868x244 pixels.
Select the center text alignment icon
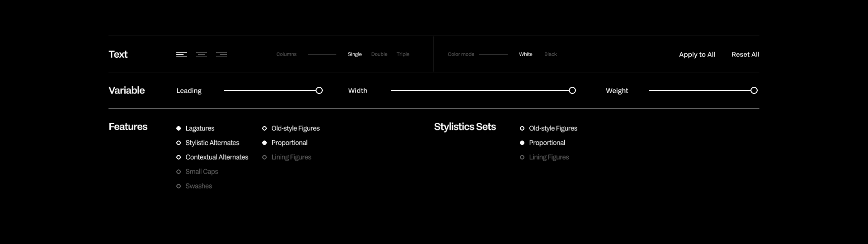202,55
